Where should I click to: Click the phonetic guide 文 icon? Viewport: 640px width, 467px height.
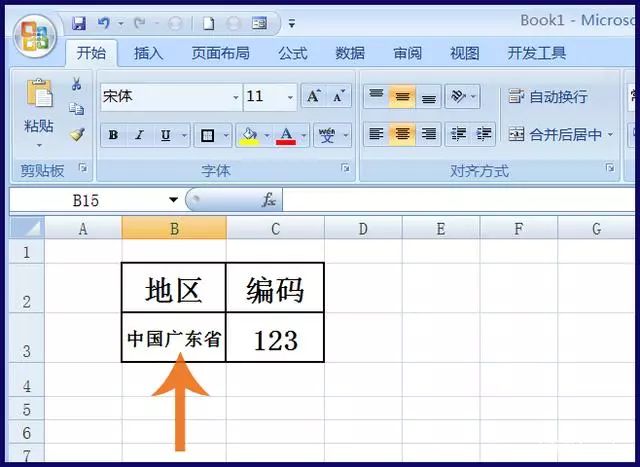327,136
